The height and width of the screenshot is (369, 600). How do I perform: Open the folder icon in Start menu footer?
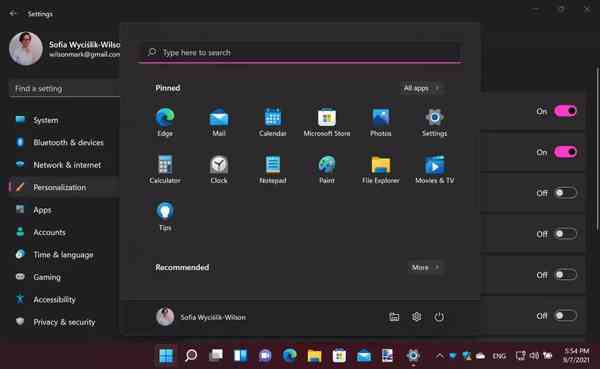pyautogui.click(x=394, y=317)
